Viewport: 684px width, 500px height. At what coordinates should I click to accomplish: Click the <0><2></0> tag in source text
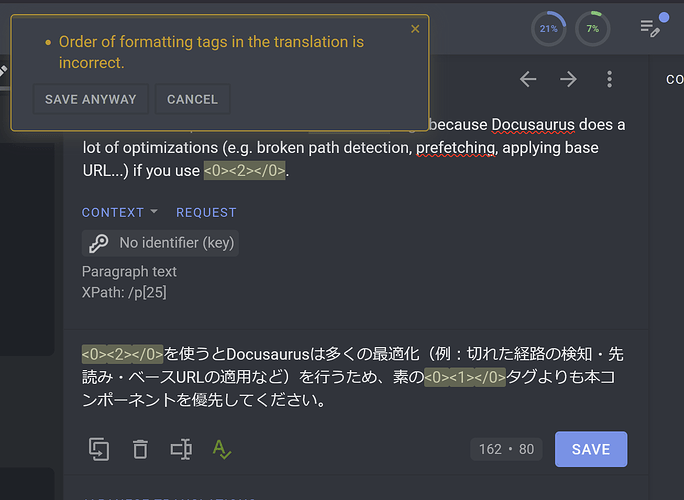245,171
